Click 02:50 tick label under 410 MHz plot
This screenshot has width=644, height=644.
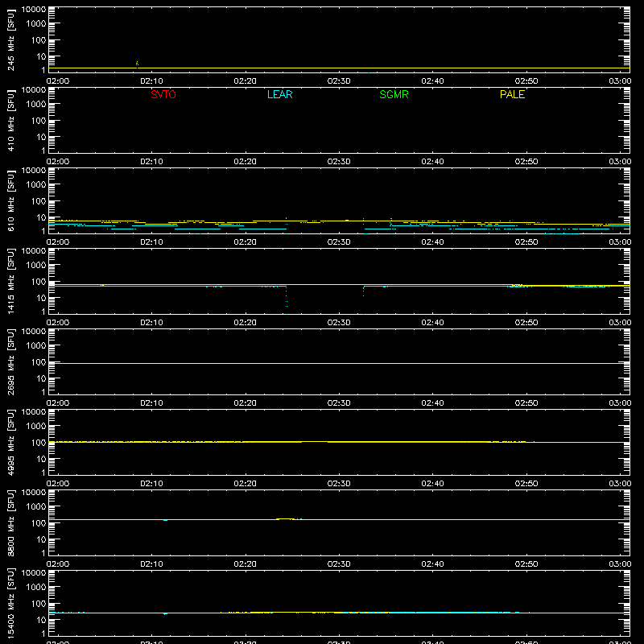[526, 162]
